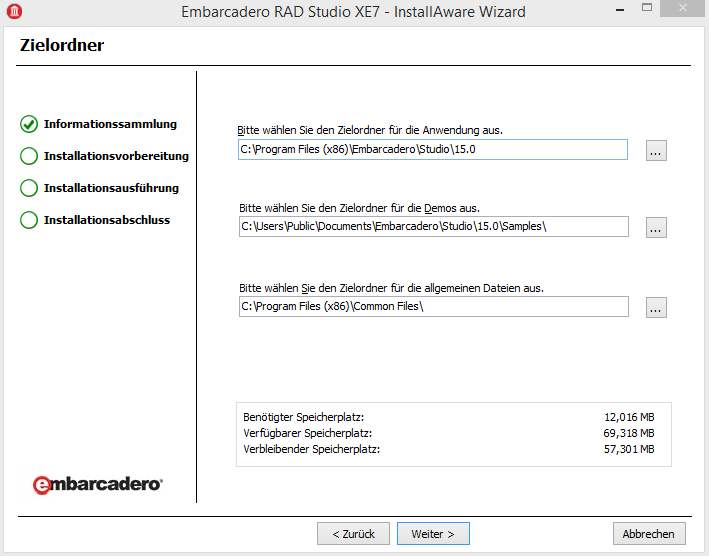
Task: Minimize the InstallAware Wizard window
Action: coord(620,9)
